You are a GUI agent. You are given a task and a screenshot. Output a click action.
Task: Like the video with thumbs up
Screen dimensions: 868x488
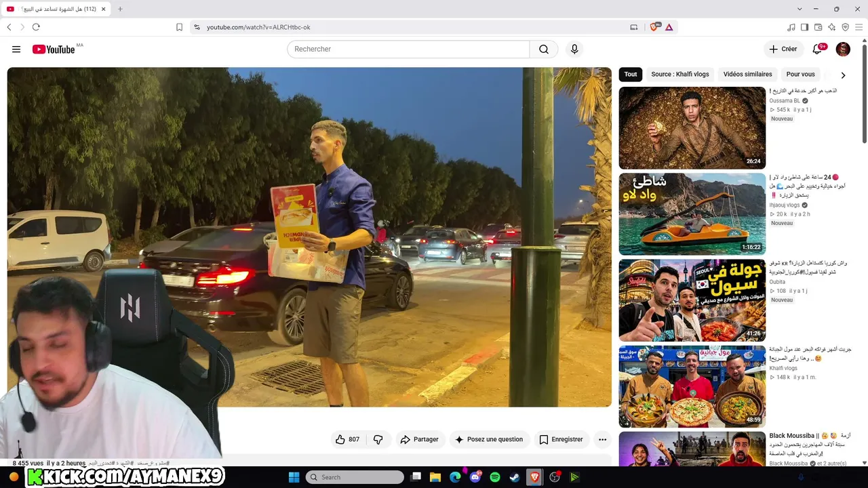(347, 439)
